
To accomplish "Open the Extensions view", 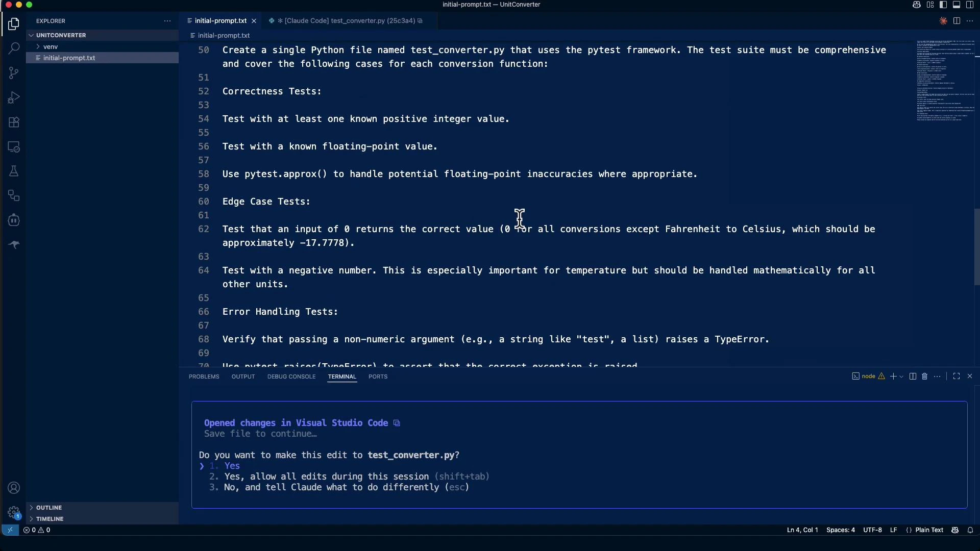I will [x=14, y=122].
